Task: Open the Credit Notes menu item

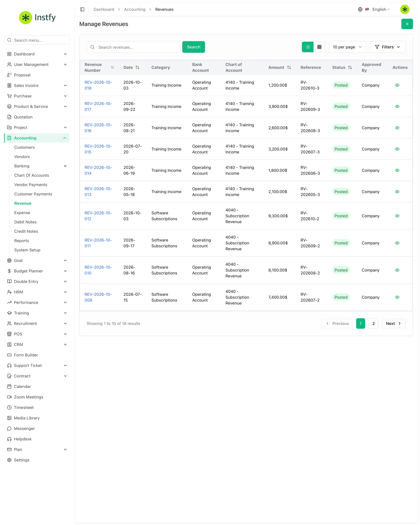Action: pos(26,231)
